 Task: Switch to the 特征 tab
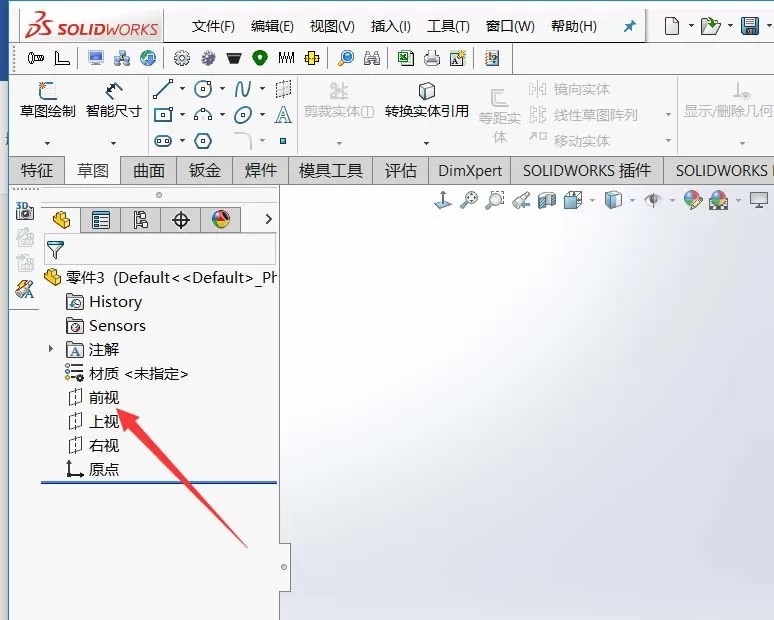37,170
